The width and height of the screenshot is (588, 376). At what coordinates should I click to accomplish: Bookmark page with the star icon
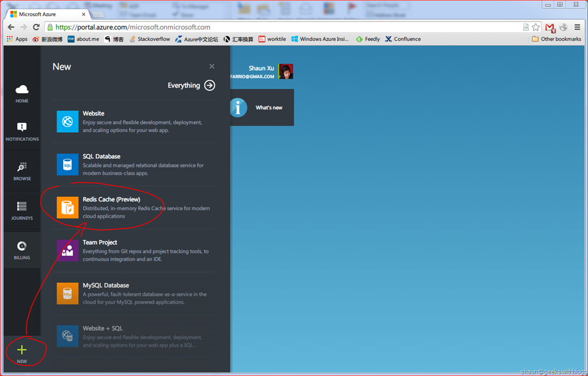[x=536, y=27]
